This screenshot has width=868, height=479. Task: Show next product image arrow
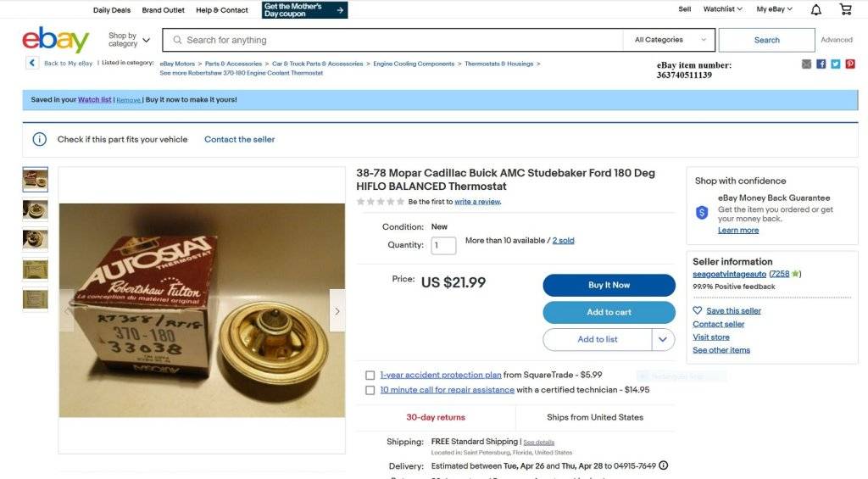337,311
